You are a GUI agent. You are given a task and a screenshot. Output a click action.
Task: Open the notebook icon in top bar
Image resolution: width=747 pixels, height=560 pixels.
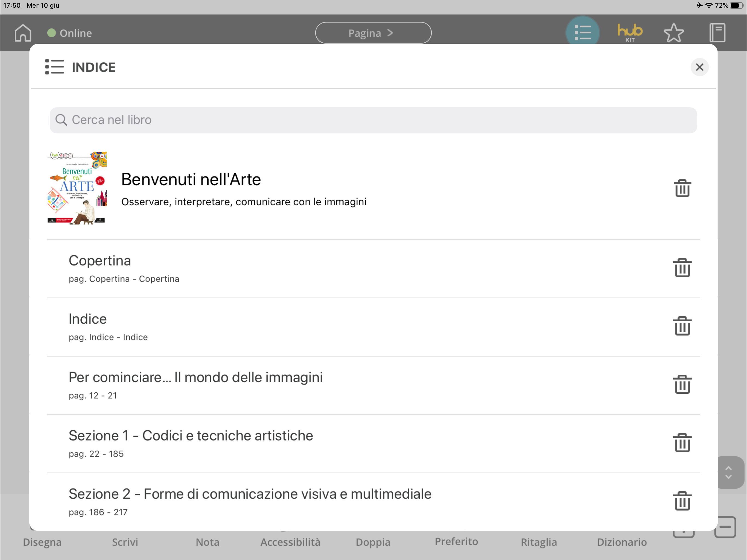pos(717,33)
